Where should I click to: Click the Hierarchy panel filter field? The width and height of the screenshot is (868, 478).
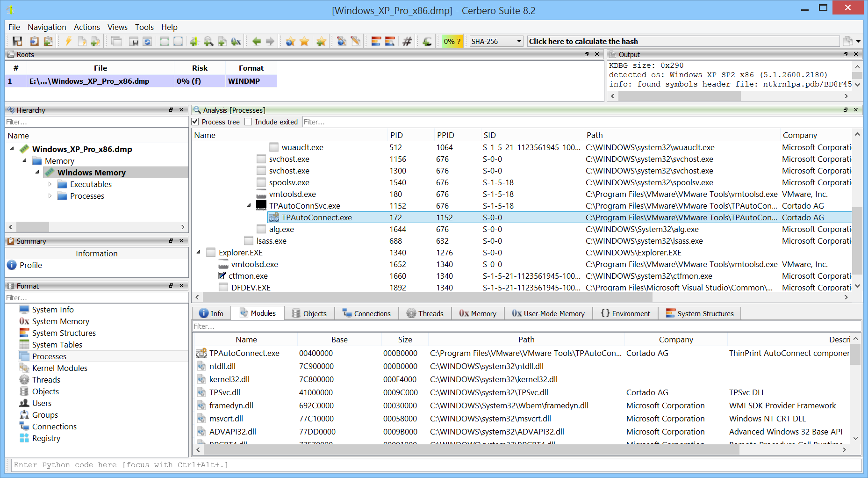point(96,122)
